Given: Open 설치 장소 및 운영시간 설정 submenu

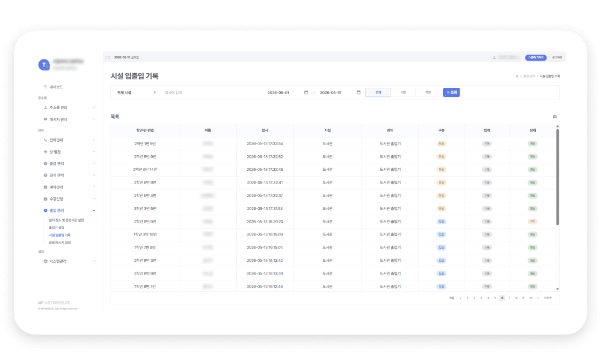Looking at the screenshot, I should click(x=66, y=220).
